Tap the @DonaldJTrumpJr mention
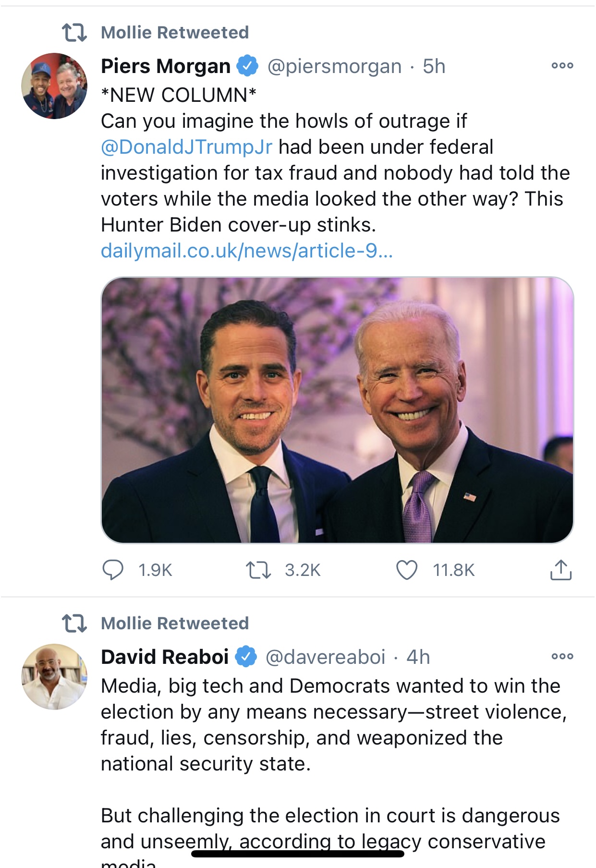 coord(186,147)
